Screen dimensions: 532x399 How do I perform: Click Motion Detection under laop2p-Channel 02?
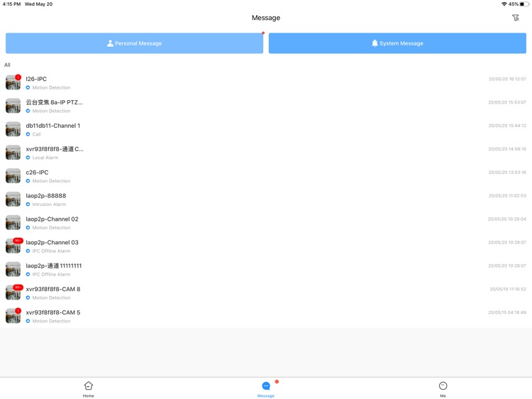[51, 228]
